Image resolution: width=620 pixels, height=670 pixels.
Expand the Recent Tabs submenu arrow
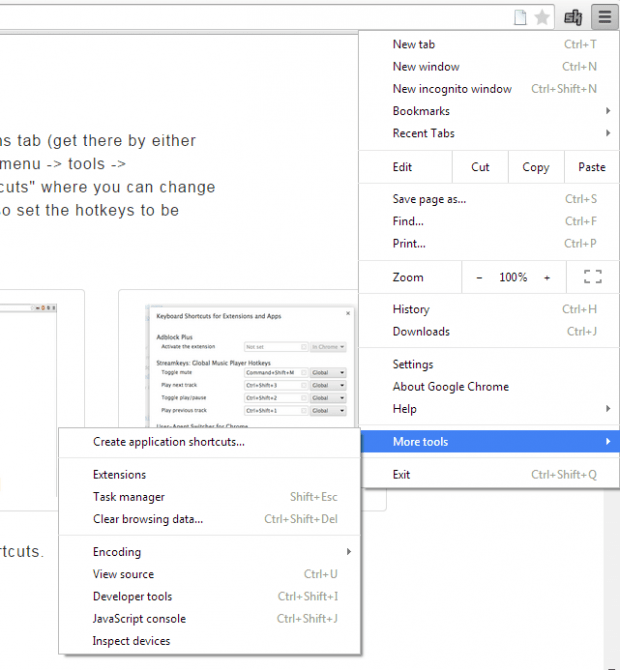608,133
